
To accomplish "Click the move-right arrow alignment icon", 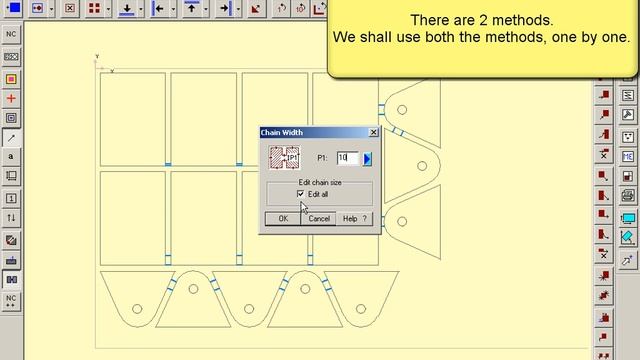I will [x=224, y=8].
